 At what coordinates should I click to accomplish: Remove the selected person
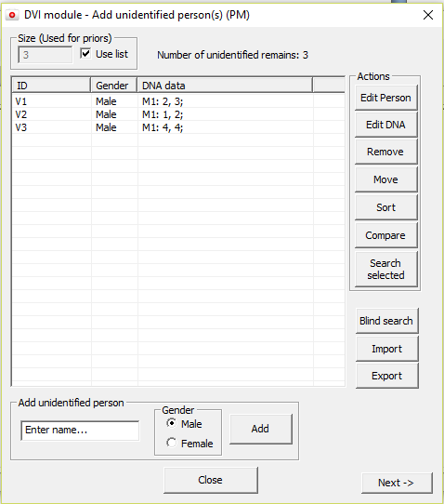[x=385, y=152]
